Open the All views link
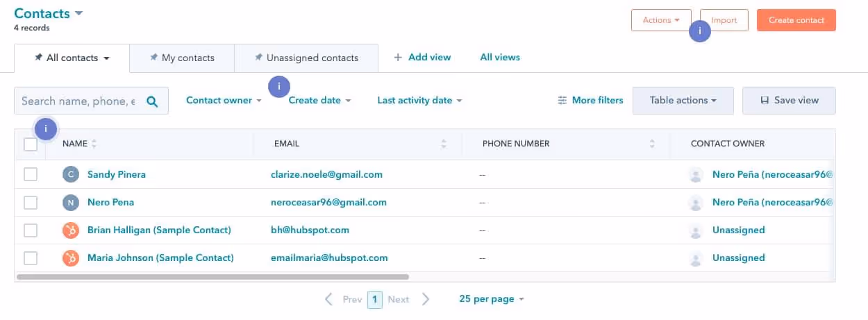Image resolution: width=868 pixels, height=320 pixels. (500, 57)
